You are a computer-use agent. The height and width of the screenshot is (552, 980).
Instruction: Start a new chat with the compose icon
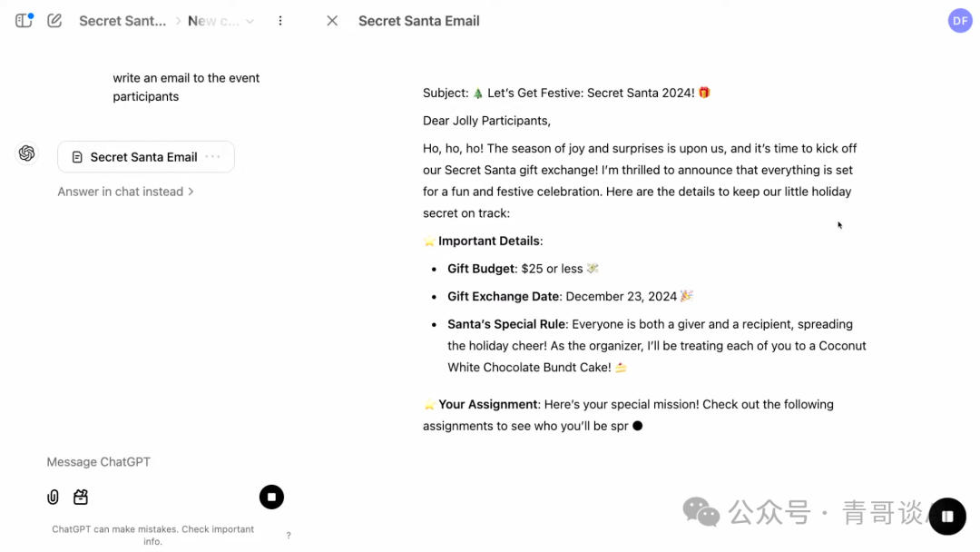coord(54,21)
